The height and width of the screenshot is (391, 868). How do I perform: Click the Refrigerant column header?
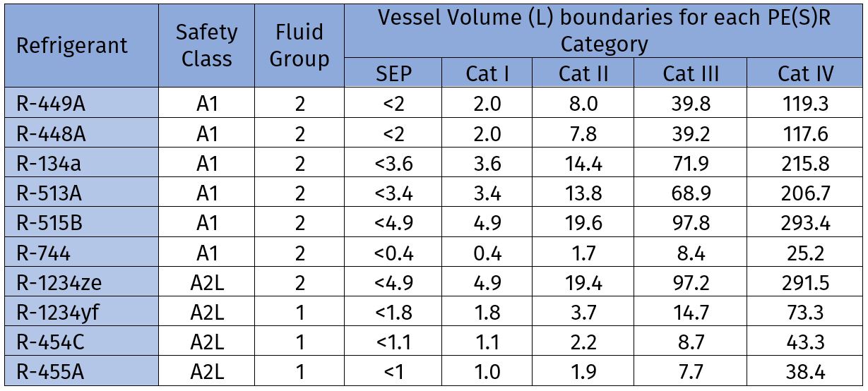(72, 46)
